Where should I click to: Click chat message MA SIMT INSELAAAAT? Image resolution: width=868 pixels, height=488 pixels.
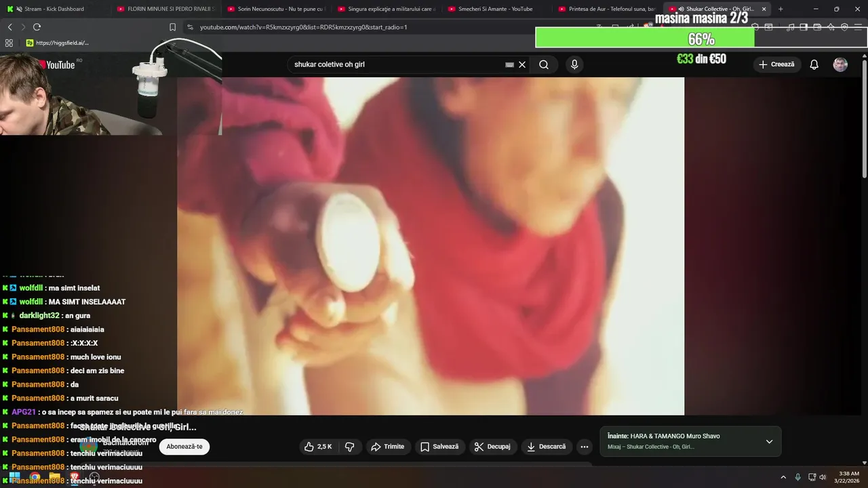(x=87, y=302)
